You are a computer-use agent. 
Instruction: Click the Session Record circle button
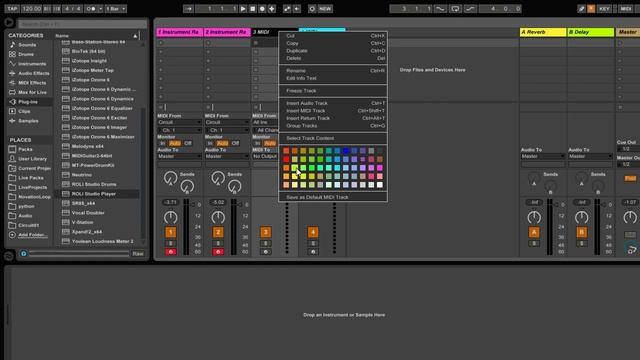point(312,9)
